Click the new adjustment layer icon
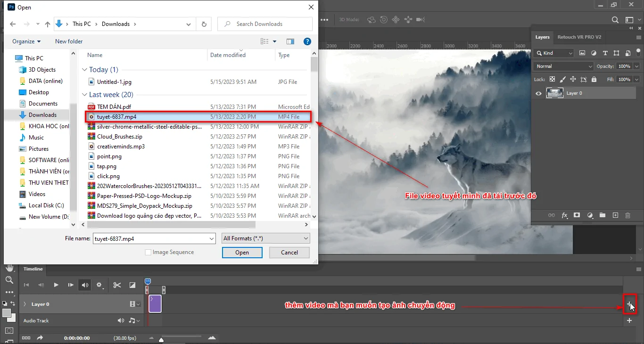The width and height of the screenshot is (644, 344). (x=590, y=215)
